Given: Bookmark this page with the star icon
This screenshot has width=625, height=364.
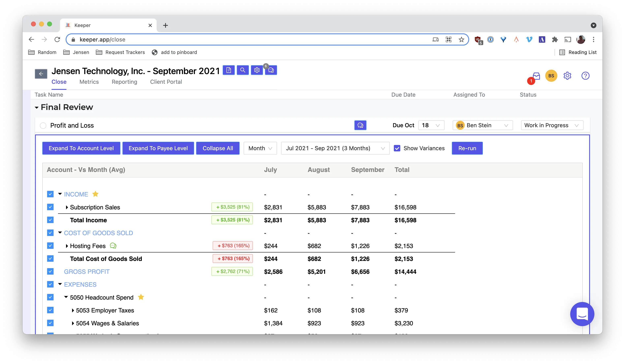Looking at the screenshot, I should pyautogui.click(x=461, y=39).
